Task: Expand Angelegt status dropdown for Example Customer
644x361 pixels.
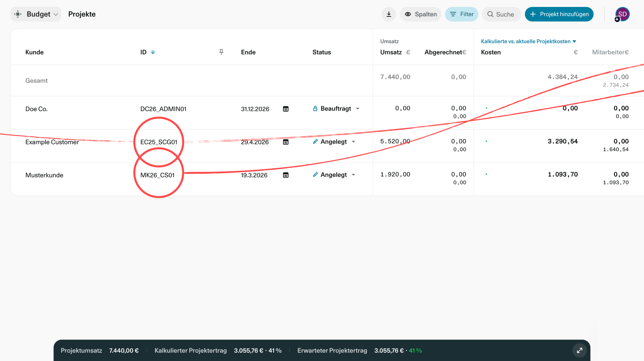Action: [353, 142]
